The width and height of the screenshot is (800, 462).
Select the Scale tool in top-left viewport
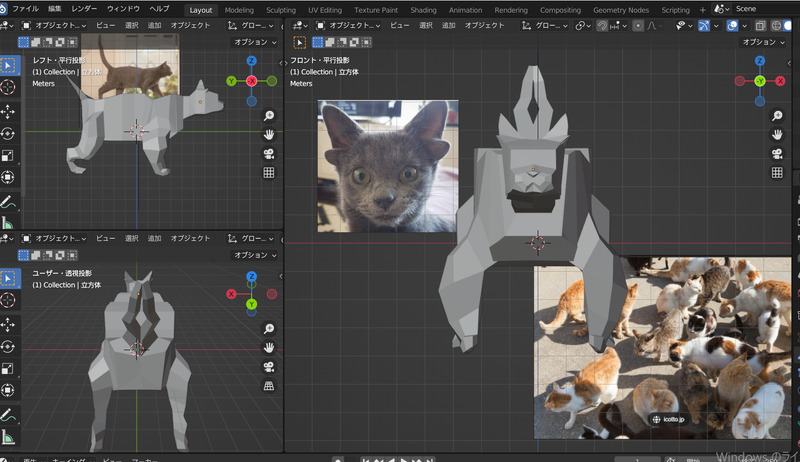click(8, 154)
